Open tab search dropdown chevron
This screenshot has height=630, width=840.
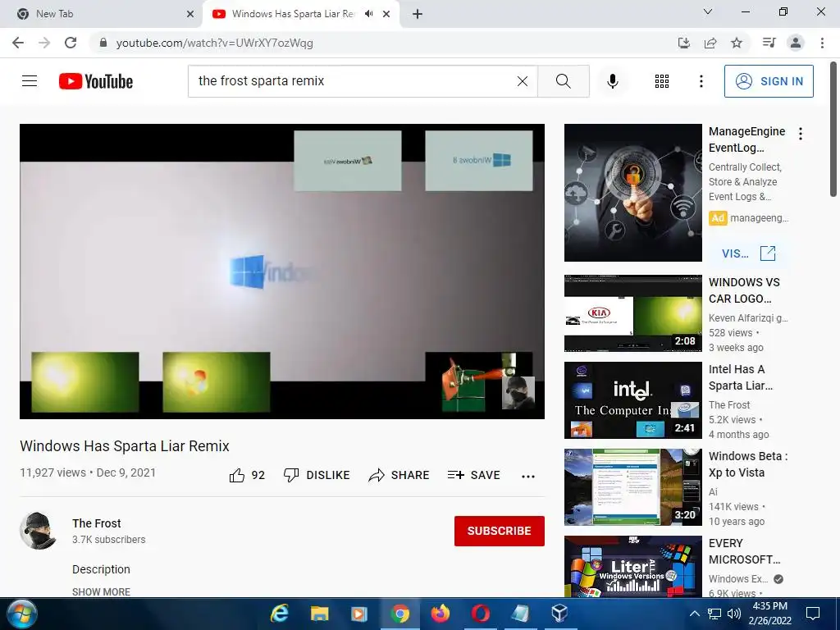pos(708,11)
